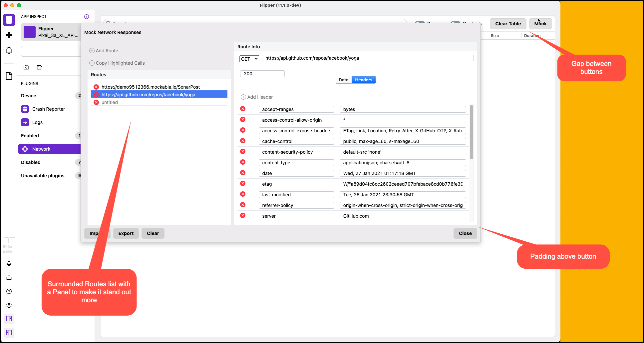Remove the referrer-policy header
The image size is (644, 343).
[x=243, y=205]
